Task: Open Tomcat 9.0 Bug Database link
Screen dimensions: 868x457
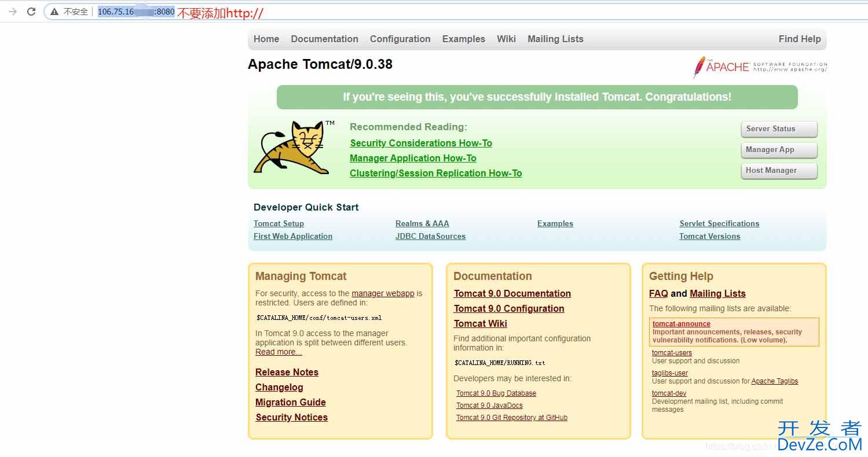Action: pyautogui.click(x=496, y=393)
